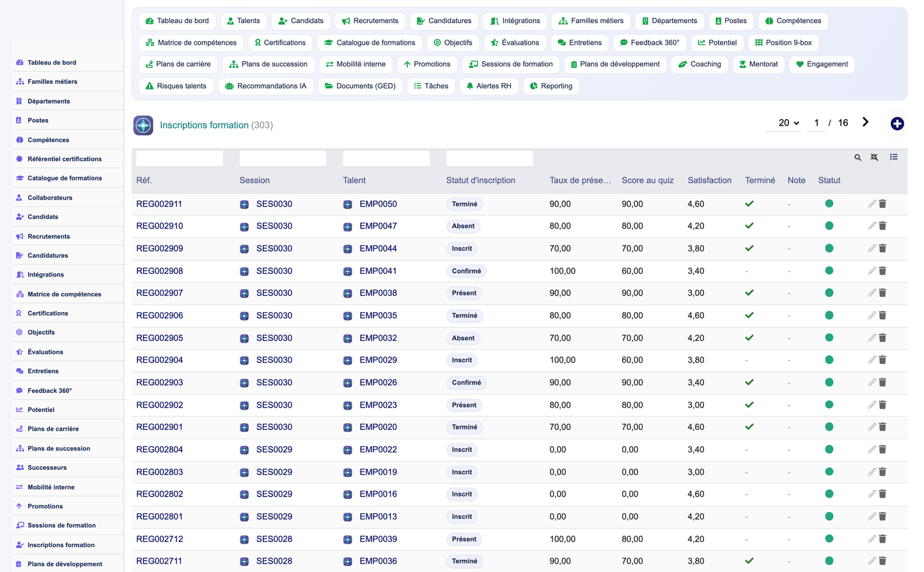Open the Talents top tab

coord(243,21)
